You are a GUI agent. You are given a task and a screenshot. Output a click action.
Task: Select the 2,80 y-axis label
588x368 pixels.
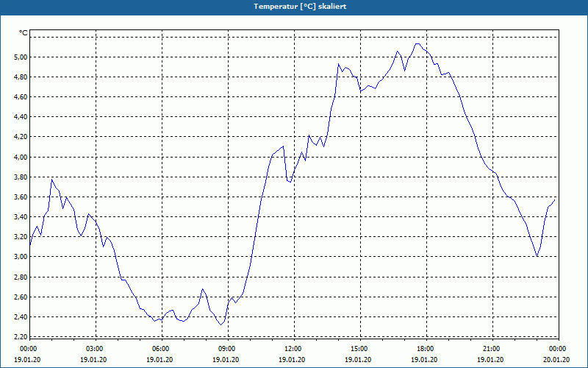pos(20,277)
